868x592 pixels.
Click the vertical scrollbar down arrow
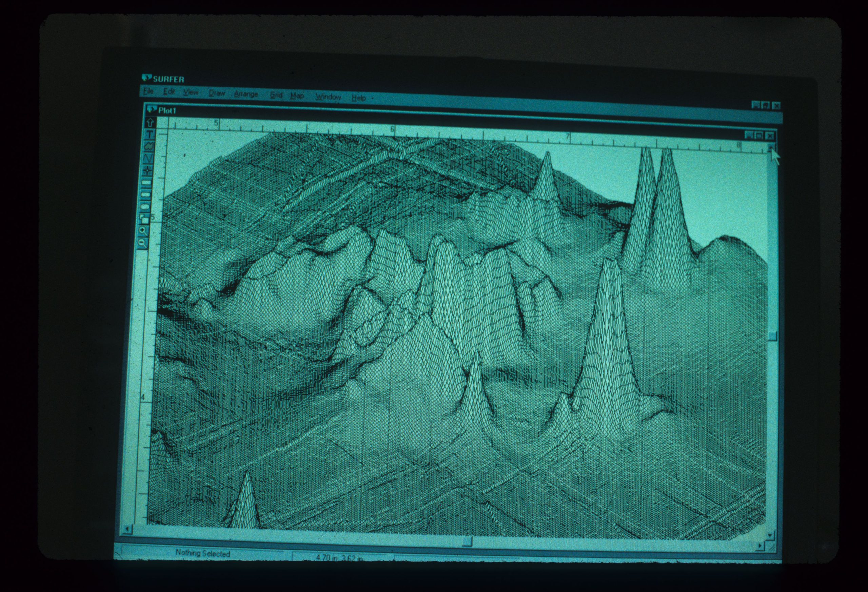(770, 536)
